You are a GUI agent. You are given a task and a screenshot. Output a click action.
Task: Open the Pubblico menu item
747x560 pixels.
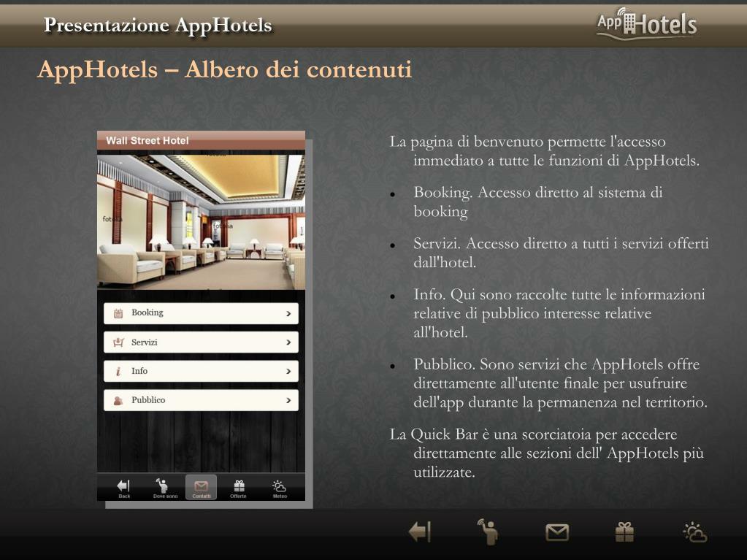tap(201, 400)
